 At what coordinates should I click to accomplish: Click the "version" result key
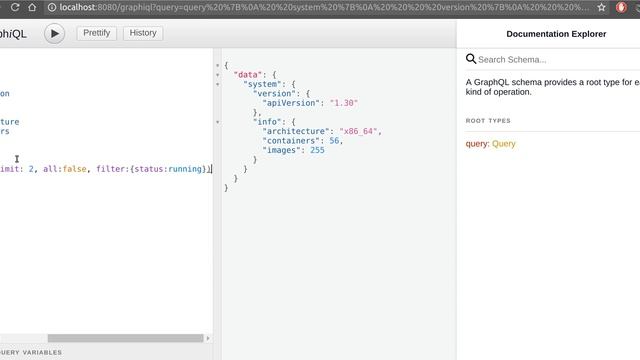274,93
